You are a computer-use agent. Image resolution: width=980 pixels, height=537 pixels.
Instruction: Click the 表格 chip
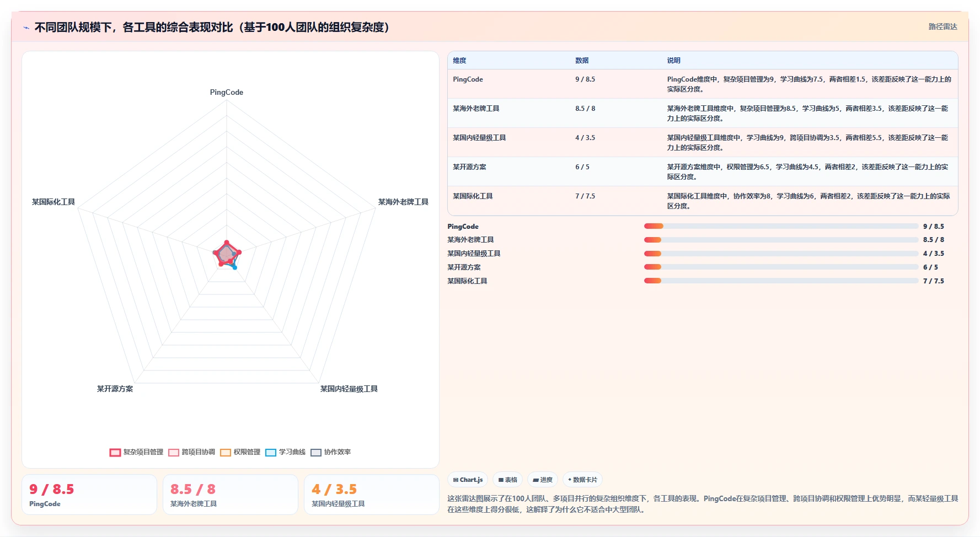508,480
